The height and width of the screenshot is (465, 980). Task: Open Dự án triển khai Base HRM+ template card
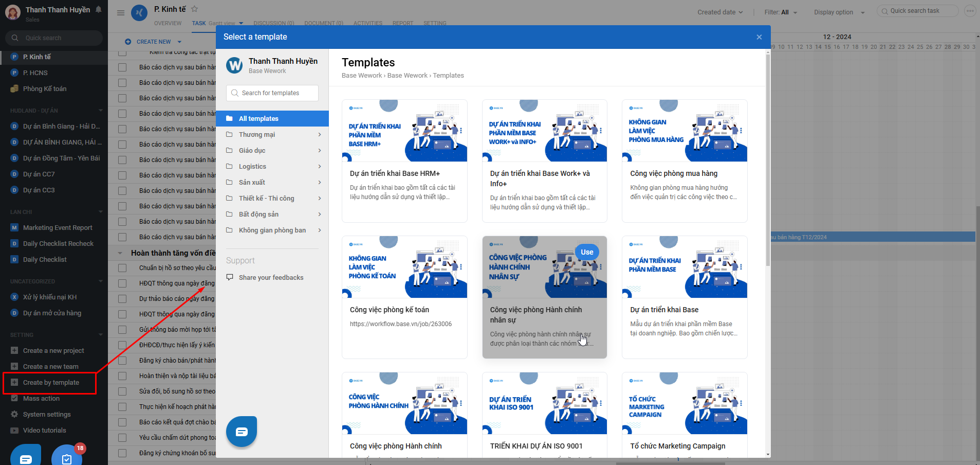click(x=404, y=160)
